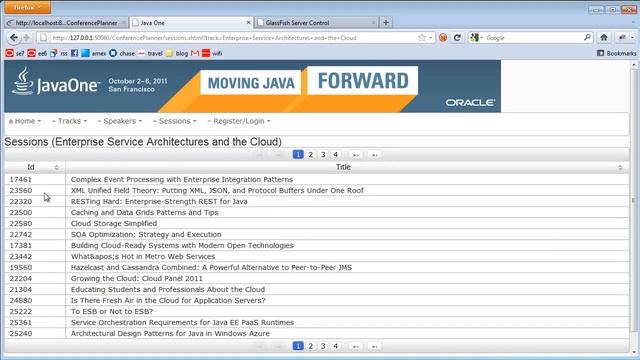640x360 pixels.
Task: Click the JavaOne logo in banner
Action: pos(56,82)
